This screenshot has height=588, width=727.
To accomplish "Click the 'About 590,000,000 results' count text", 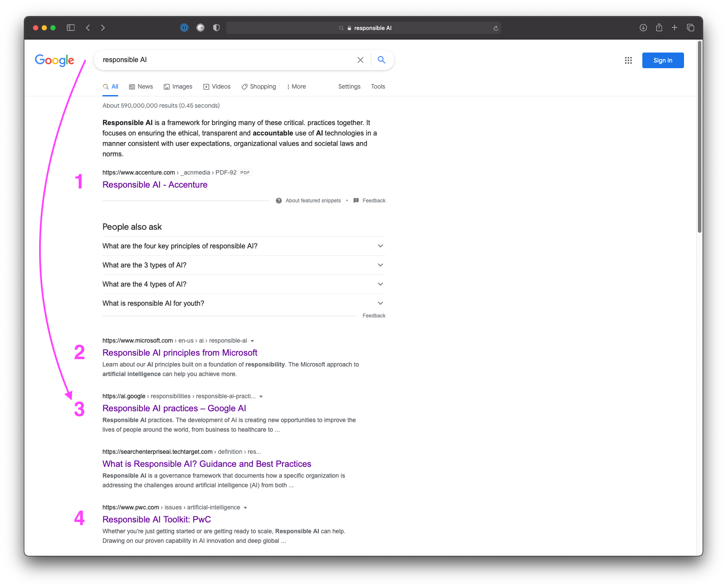I will [161, 106].
